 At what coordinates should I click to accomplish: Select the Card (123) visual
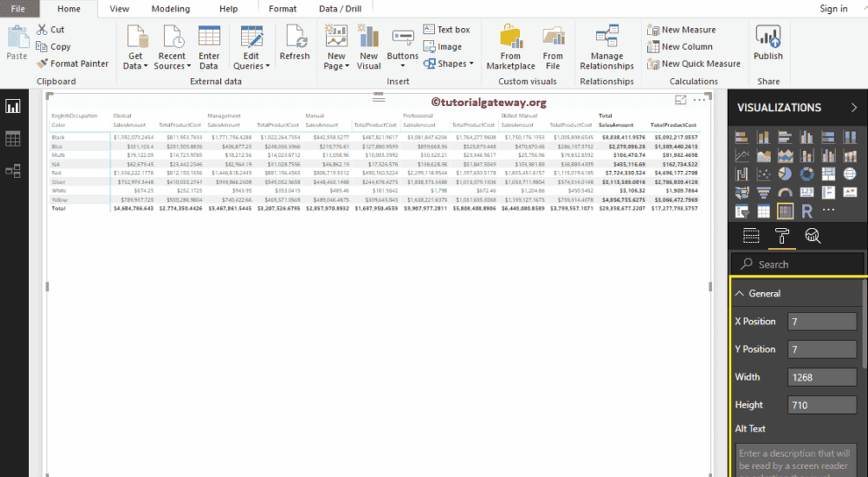(x=807, y=193)
